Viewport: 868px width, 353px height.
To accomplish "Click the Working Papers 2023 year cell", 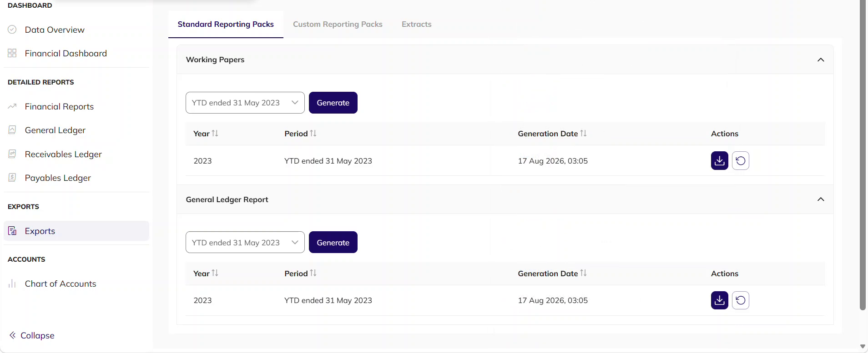I will [202, 161].
